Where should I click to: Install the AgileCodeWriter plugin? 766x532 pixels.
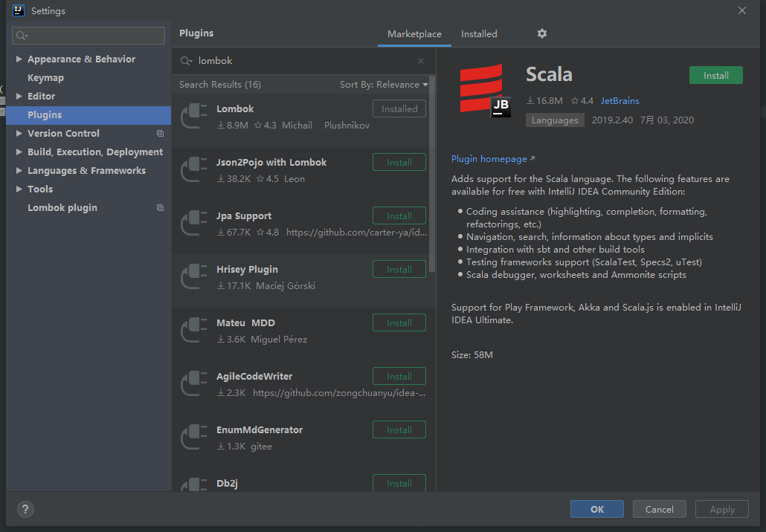click(x=399, y=376)
